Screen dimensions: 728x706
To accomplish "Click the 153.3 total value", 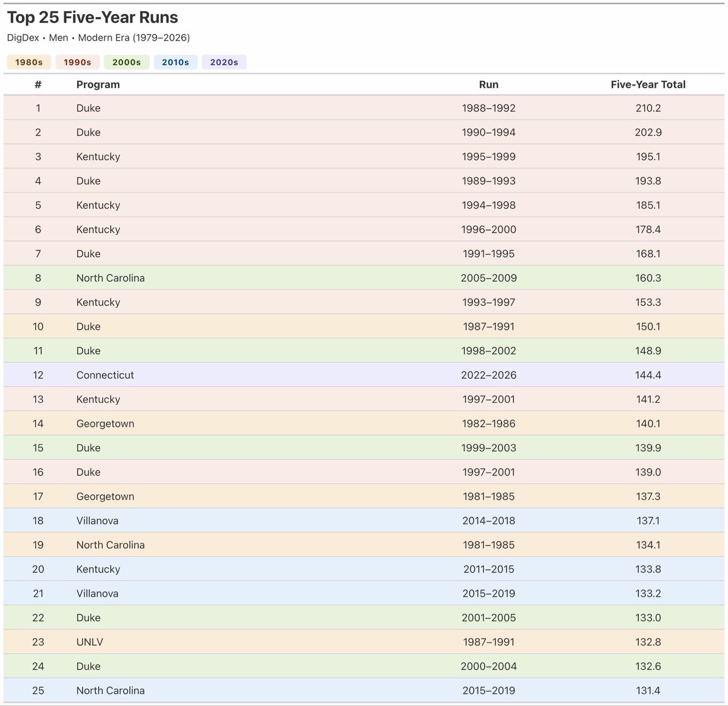I will [x=648, y=302].
